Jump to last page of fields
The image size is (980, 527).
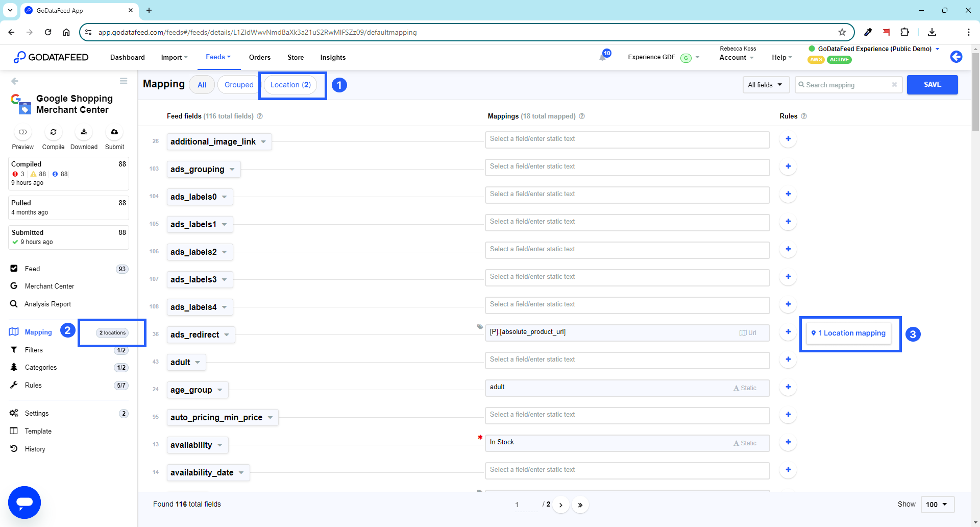click(x=580, y=505)
